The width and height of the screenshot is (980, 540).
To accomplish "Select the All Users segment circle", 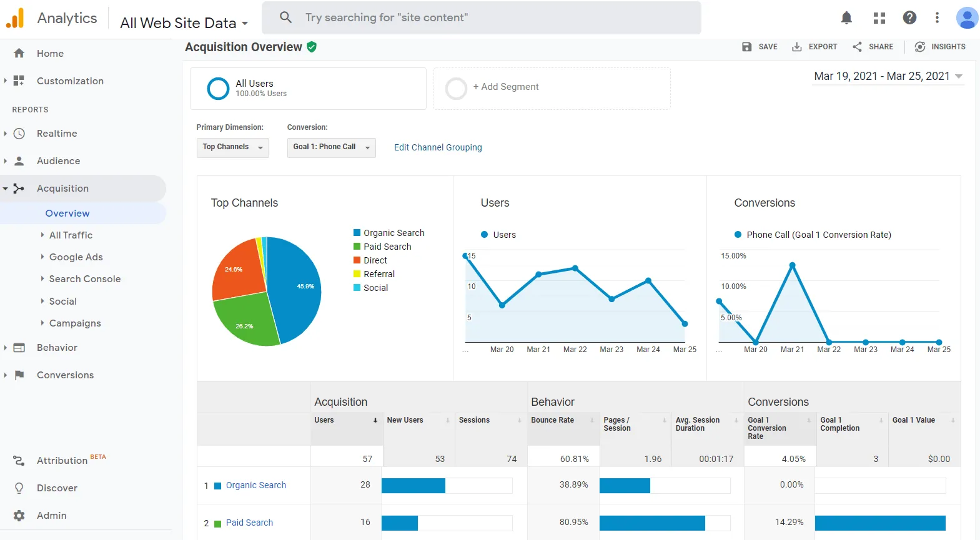I will point(218,89).
